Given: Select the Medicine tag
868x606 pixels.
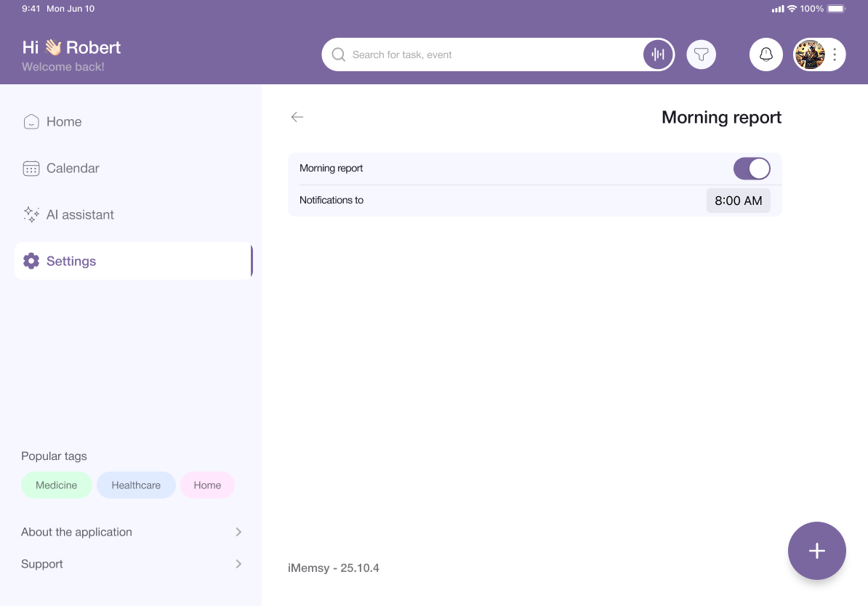Looking at the screenshot, I should click(x=57, y=485).
